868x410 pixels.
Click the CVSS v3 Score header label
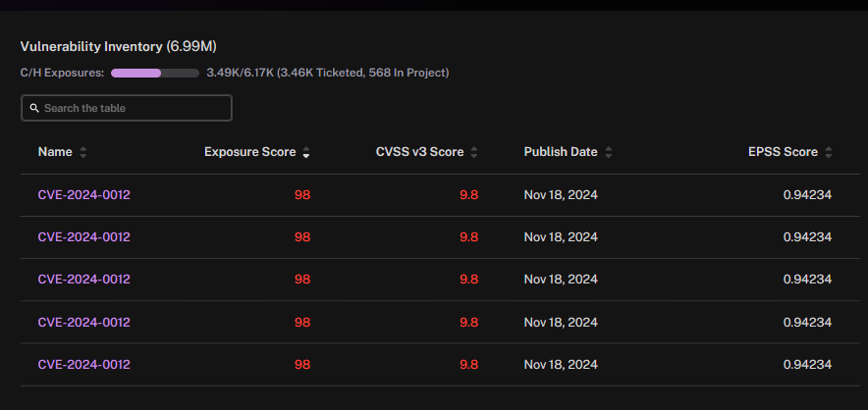pyautogui.click(x=419, y=152)
